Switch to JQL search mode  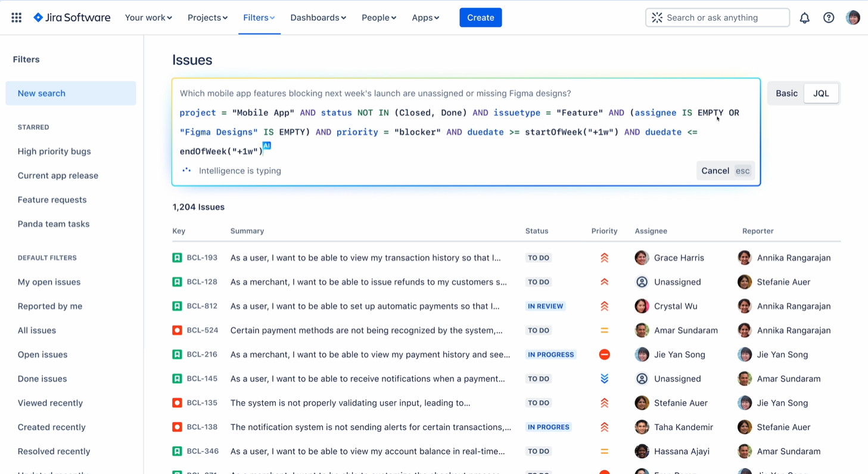coord(821,94)
